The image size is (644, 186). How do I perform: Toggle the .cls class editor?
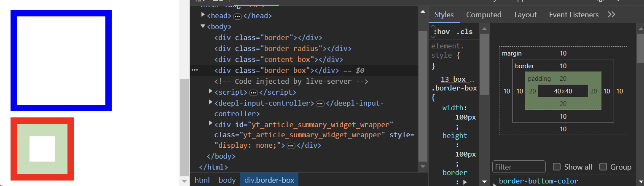point(464,32)
